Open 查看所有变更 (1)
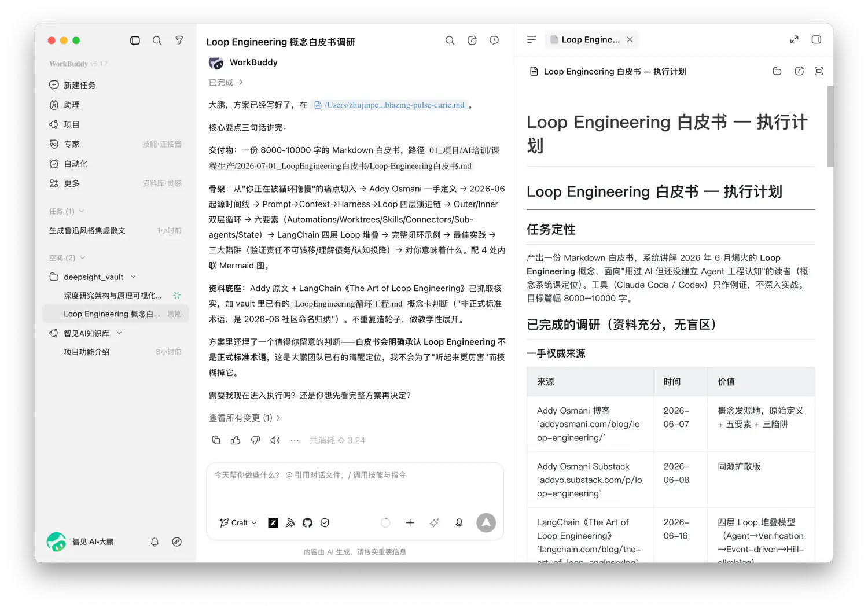Image resolution: width=868 pixels, height=608 pixels. (244, 418)
